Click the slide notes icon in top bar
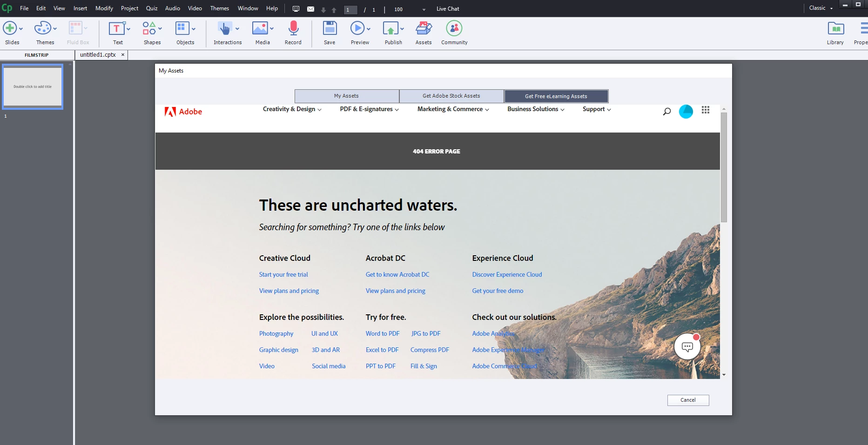This screenshot has width=868, height=445. (x=296, y=9)
